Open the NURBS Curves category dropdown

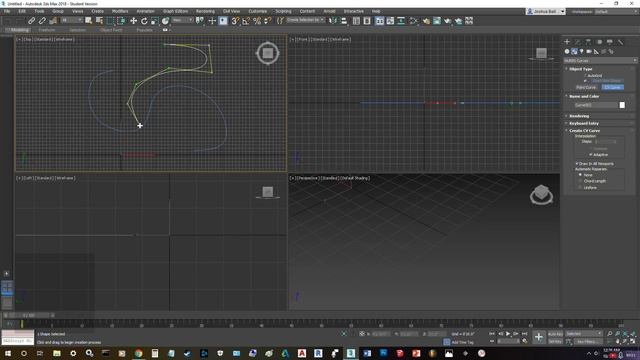click(x=600, y=60)
